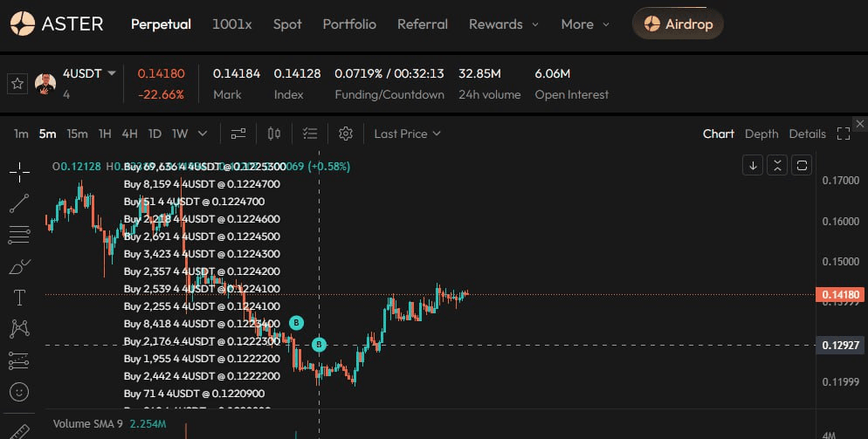This screenshot has width=868, height=439.
Task: Open chart settings gear icon
Action: [345, 134]
